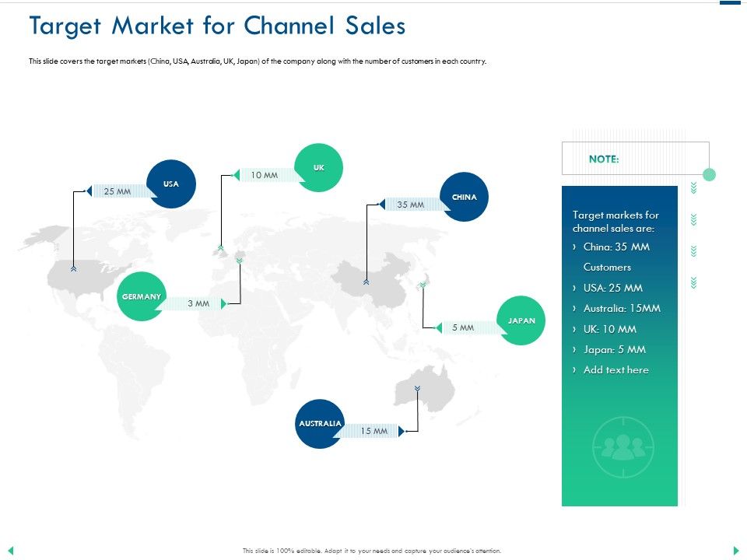The image size is (747, 560).
Task: Select the UK green circle marker
Action: (x=319, y=168)
